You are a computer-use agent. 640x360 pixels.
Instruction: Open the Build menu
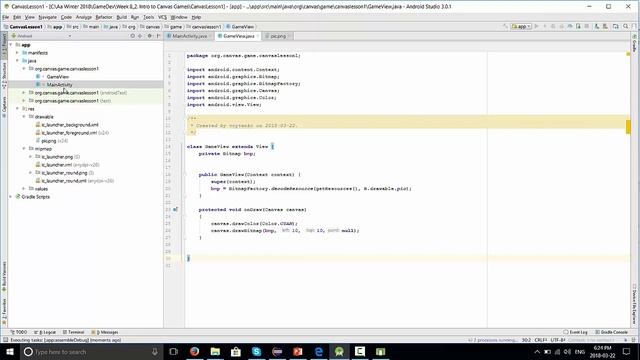point(122,17)
